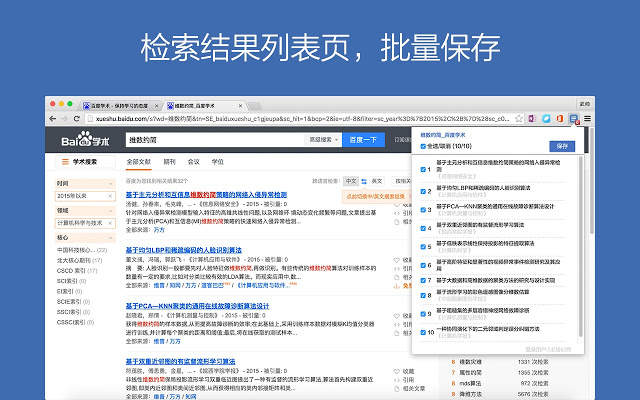Select the CSCD 索引 (17) filter
The image size is (640, 400).
pos(77,271)
